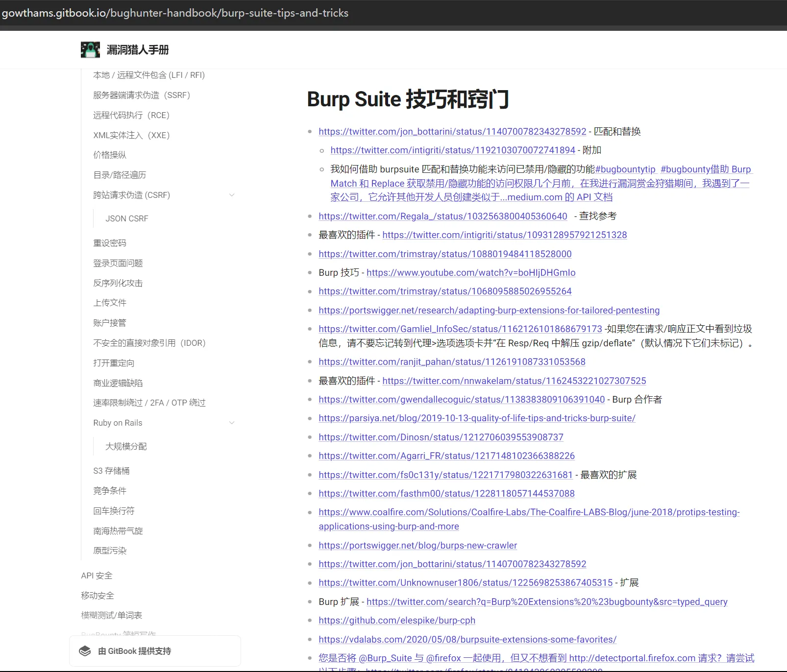Open fasthm00 tweet link
This screenshot has width=787, height=672.
(x=446, y=493)
